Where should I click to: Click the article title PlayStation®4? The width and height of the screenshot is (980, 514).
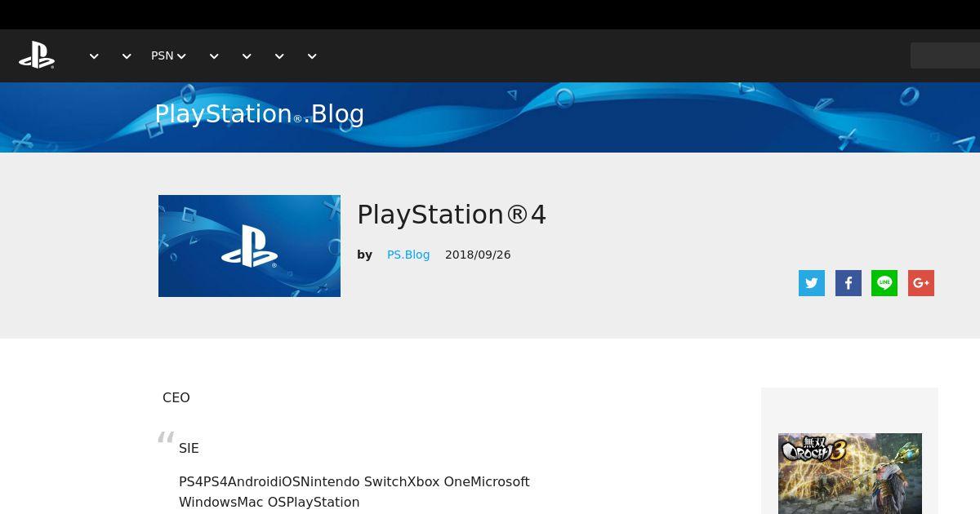pos(452,215)
